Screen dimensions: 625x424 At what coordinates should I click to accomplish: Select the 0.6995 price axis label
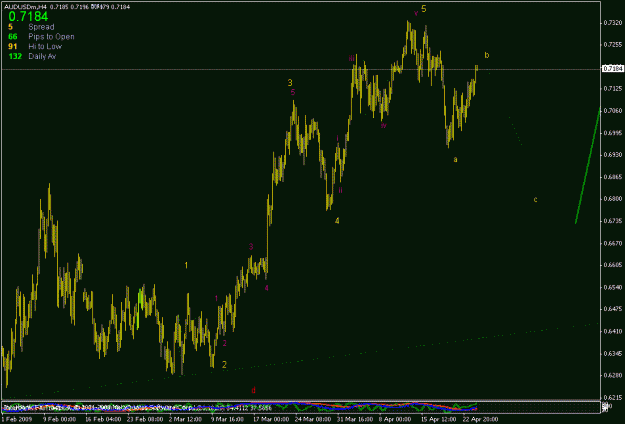tap(614, 133)
